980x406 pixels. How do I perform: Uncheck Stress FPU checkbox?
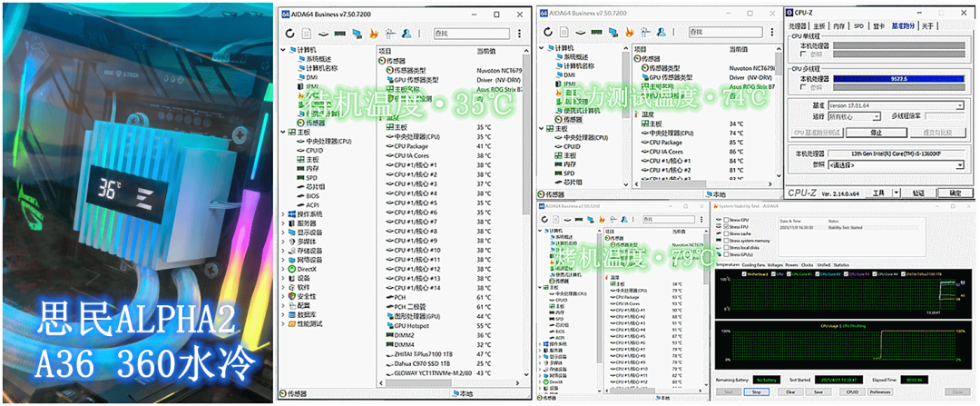tap(726, 226)
